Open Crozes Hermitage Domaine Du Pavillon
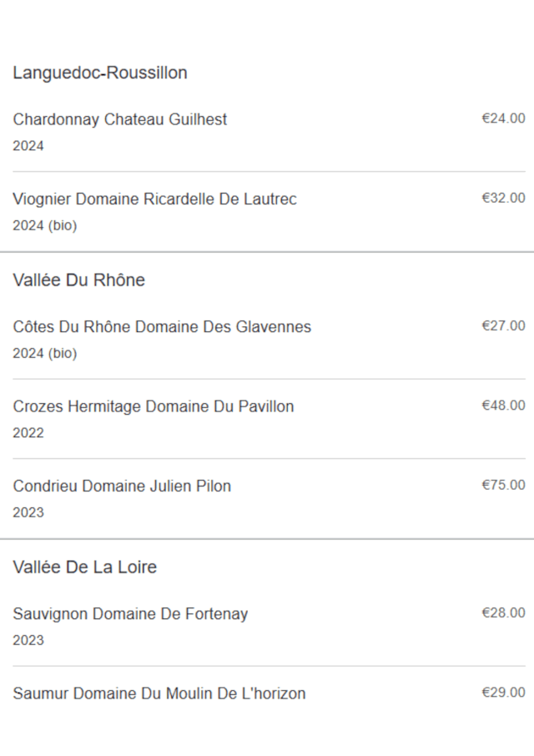 (154, 406)
